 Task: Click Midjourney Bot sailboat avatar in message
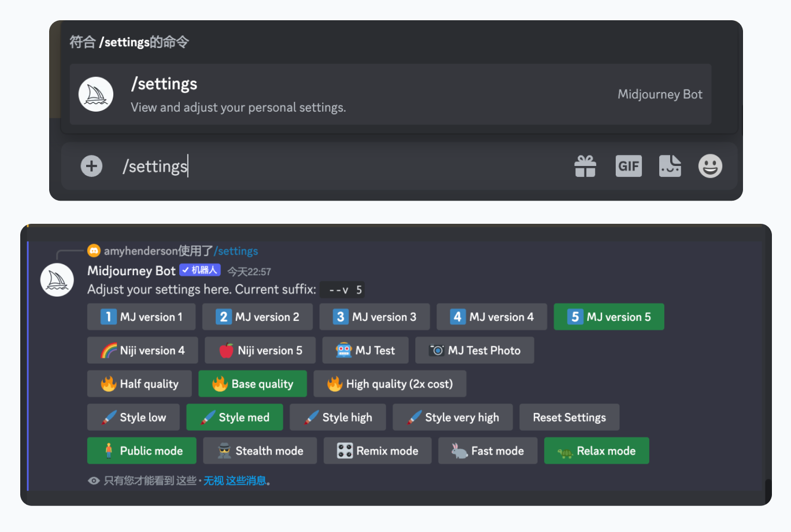coord(57,280)
